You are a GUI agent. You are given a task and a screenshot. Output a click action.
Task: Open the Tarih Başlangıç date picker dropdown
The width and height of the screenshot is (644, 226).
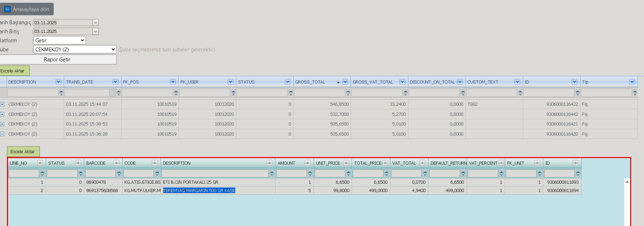pos(96,23)
